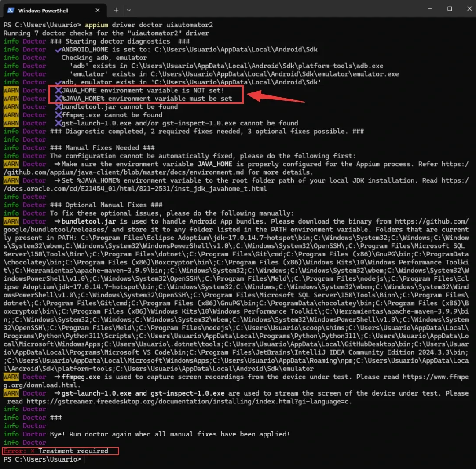
Task: Click the 'Checking adb, emulator' line
Action: click(104, 58)
